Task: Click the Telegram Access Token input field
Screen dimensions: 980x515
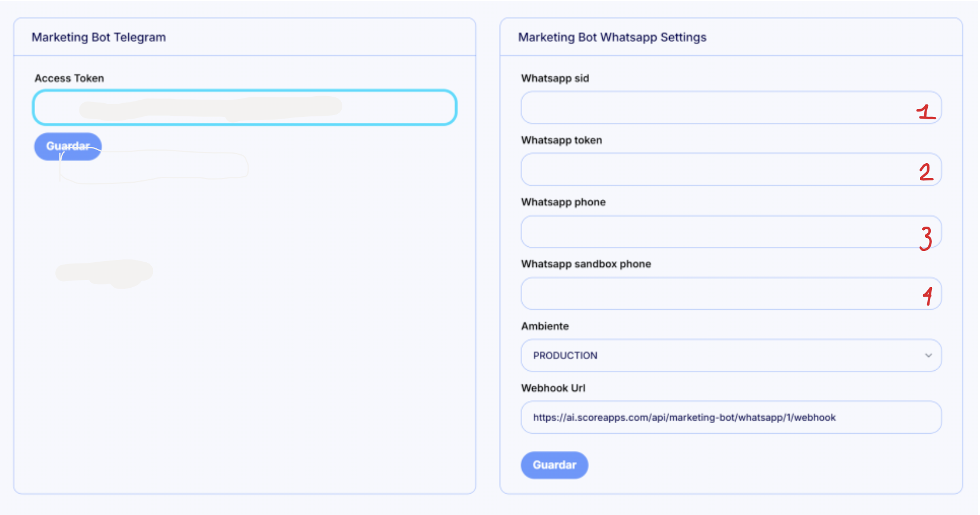Action: pos(244,107)
